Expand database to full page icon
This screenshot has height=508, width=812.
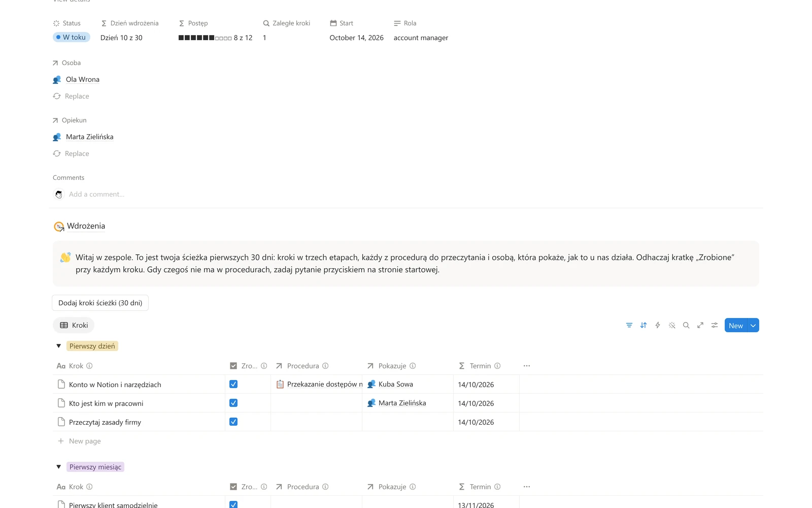click(700, 325)
